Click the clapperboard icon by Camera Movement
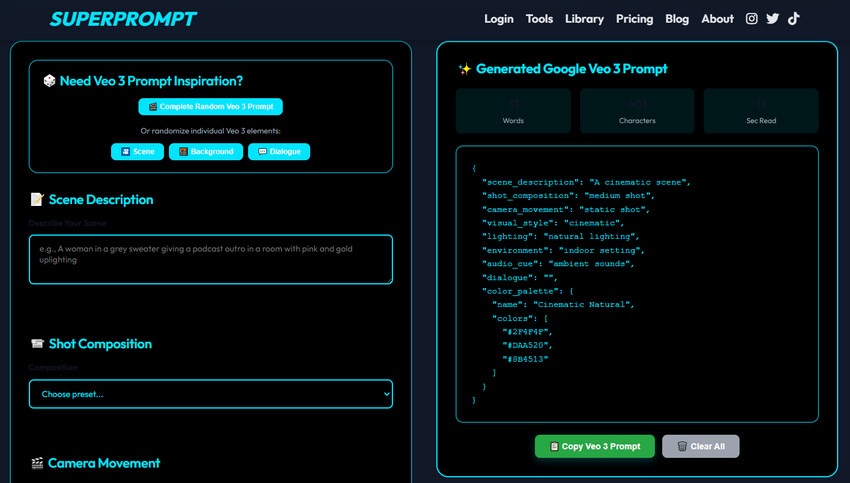Screen dimensions: 850x483 (37, 463)
